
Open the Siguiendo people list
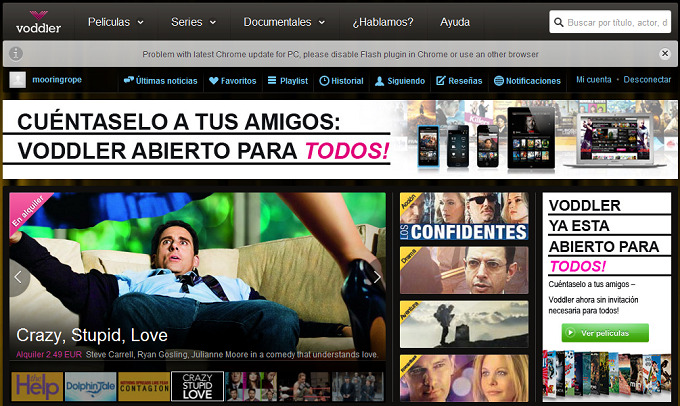[399, 81]
